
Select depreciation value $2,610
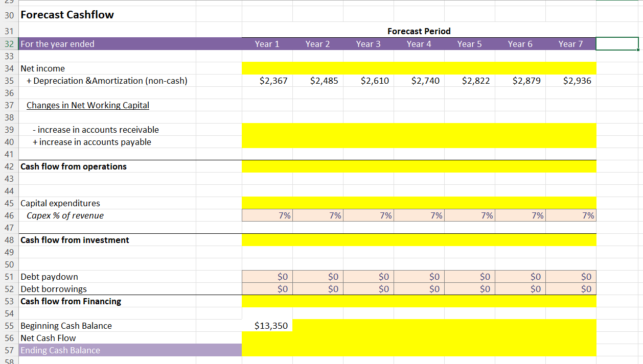pyautogui.click(x=368, y=81)
